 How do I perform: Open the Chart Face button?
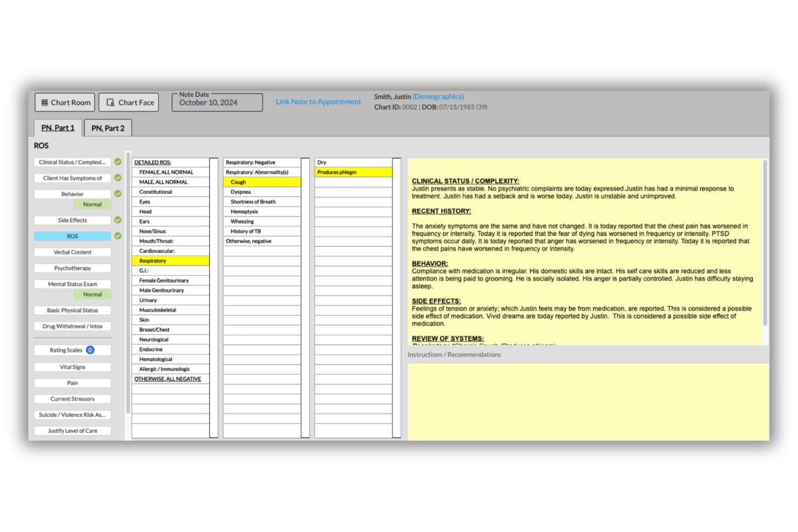tap(129, 102)
